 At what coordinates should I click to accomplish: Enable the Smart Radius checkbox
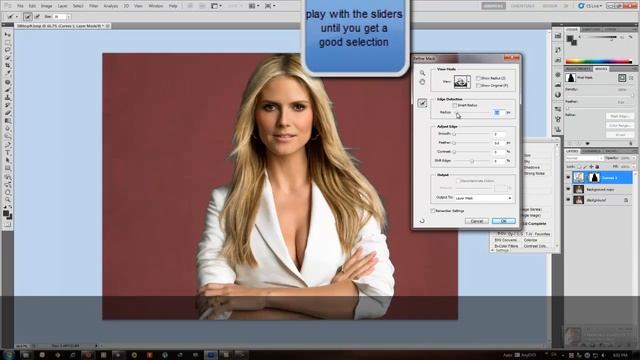[x=454, y=105]
